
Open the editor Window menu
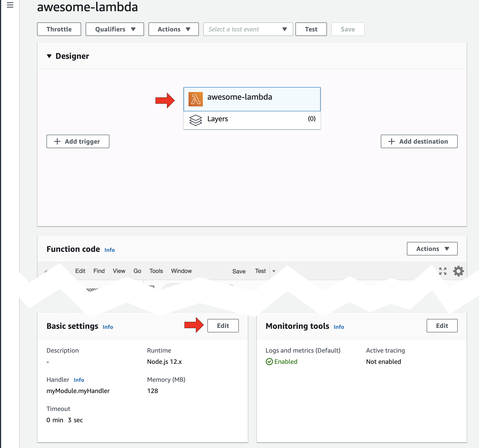click(181, 271)
